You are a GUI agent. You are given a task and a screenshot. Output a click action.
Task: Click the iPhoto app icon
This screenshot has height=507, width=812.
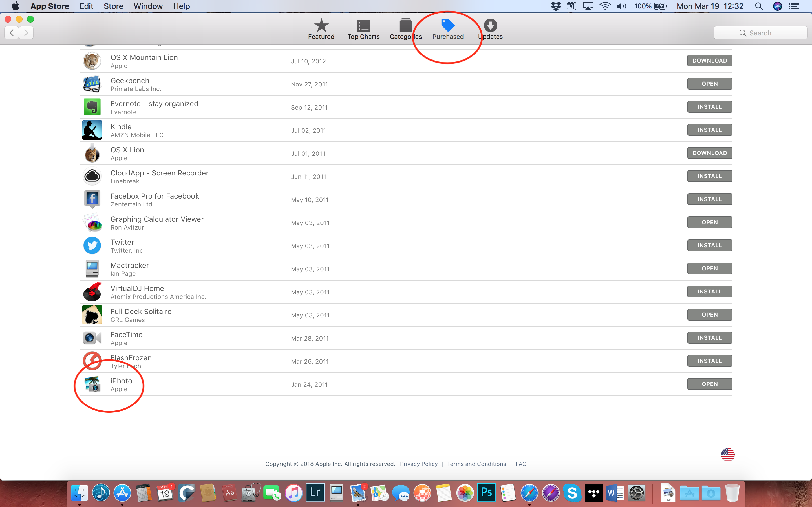pos(92,384)
